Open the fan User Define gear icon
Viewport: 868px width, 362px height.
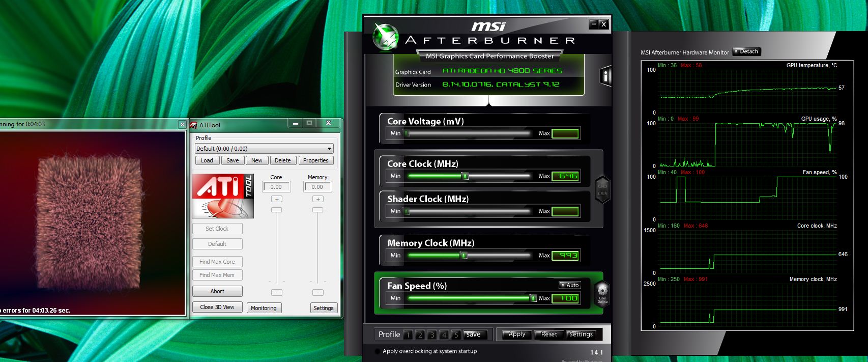pyautogui.click(x=602, y=293)
